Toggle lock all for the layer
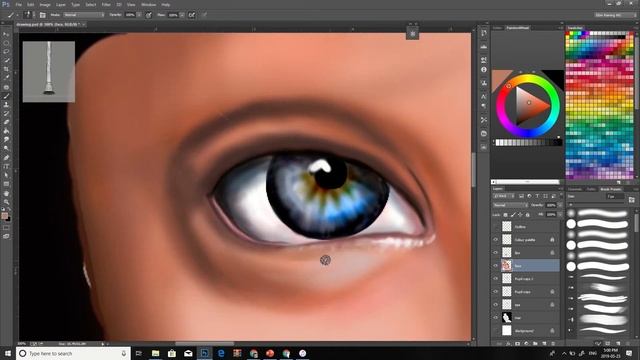This screenshot has height=360, width=640. coord(528,215)
